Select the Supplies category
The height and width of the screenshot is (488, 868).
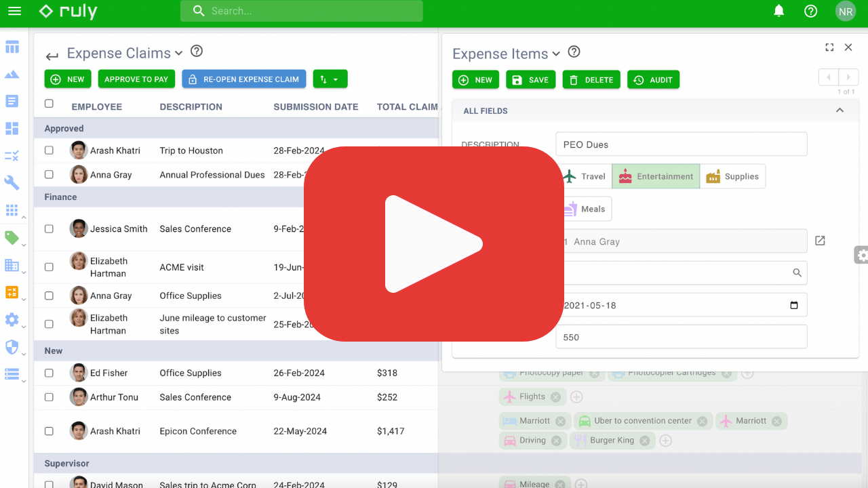(x=732, y=176)
